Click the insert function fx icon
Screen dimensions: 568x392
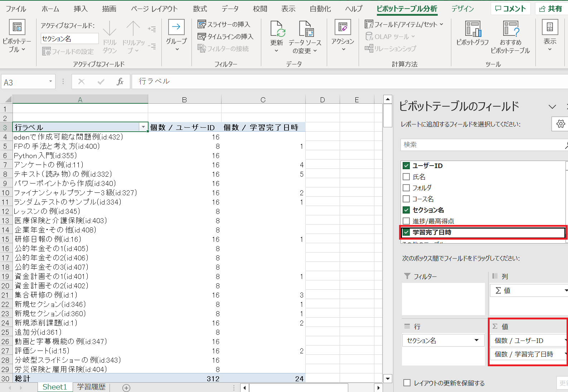click(120, 82)
